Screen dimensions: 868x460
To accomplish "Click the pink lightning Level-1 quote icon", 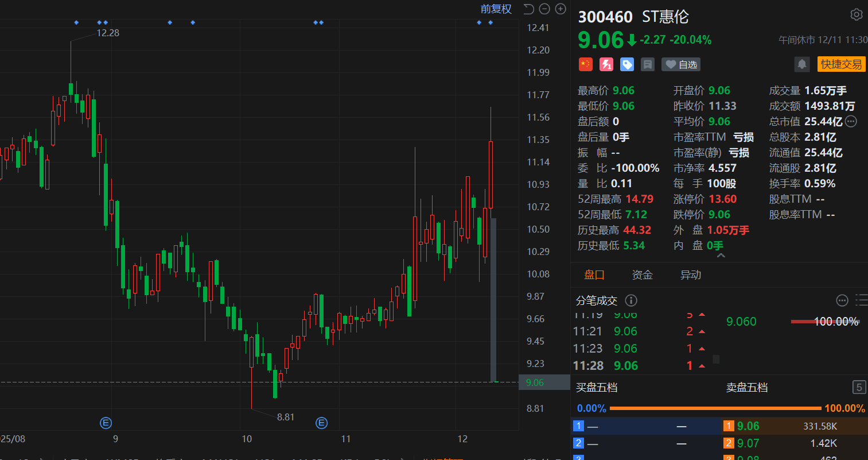I will [x=606, y=64].
